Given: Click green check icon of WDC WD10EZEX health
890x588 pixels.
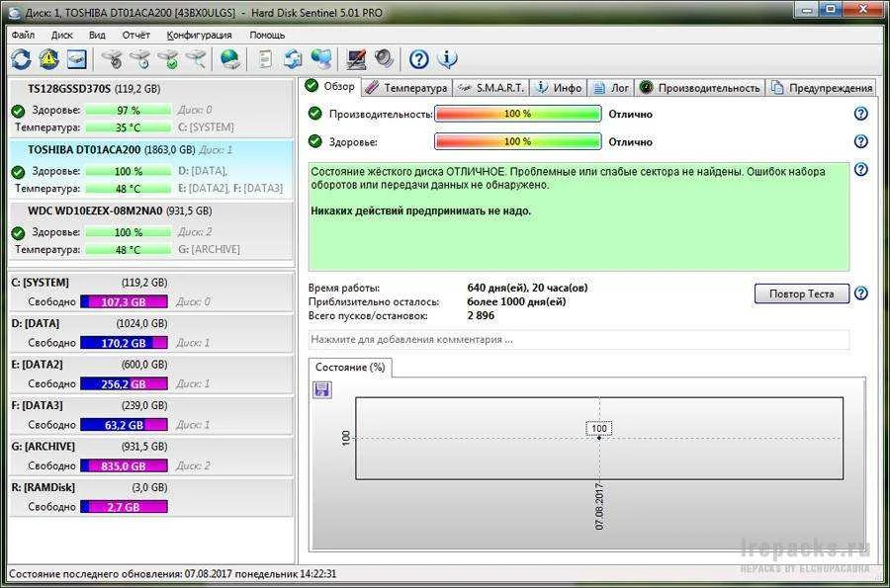Looking at the screenshot, I should (x=18, y=232).
